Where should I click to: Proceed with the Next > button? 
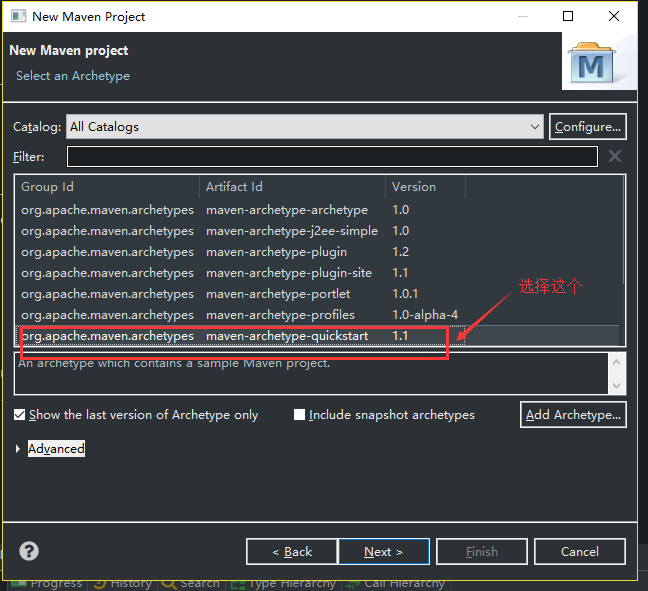click(x=384, y=551)
